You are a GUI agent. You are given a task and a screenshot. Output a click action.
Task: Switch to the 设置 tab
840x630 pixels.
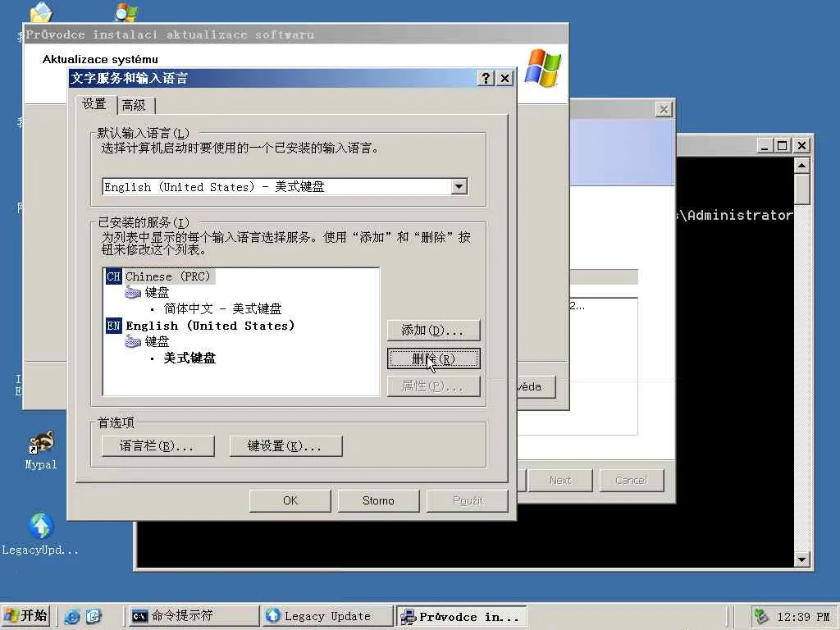tap(94, 104)
